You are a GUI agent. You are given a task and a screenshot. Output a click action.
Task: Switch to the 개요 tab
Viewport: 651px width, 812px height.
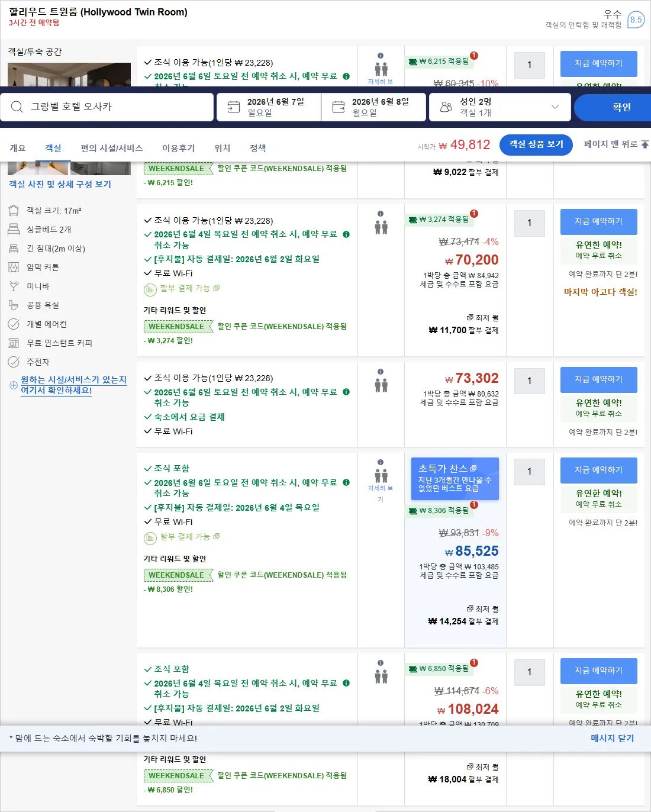tap(18, 148)
